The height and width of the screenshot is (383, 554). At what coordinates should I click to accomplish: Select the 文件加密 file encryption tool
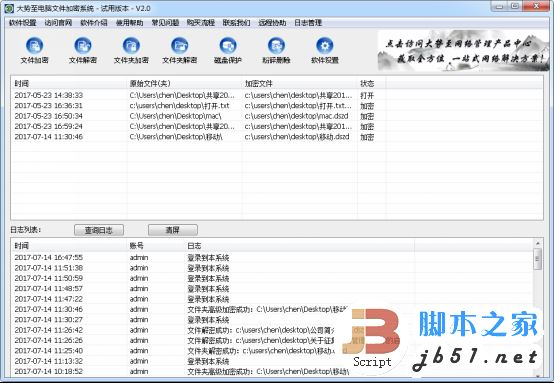point(34,51)
